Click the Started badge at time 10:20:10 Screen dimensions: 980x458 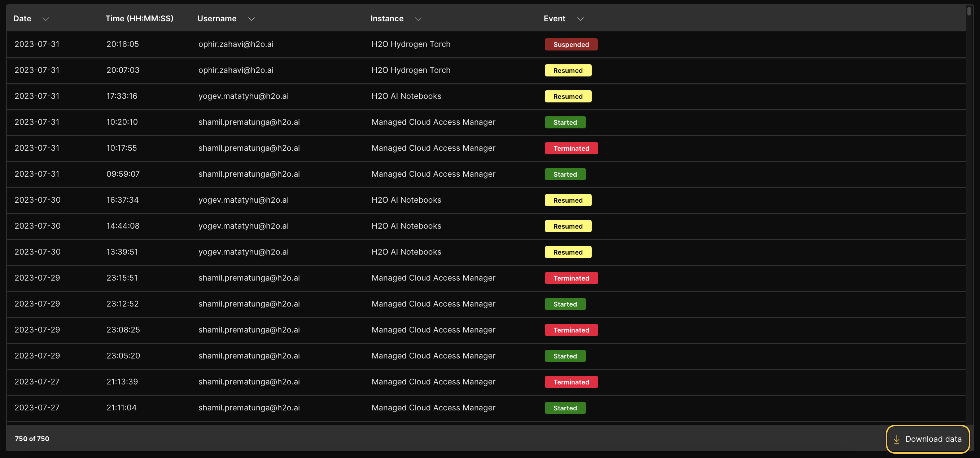(565, 122)
